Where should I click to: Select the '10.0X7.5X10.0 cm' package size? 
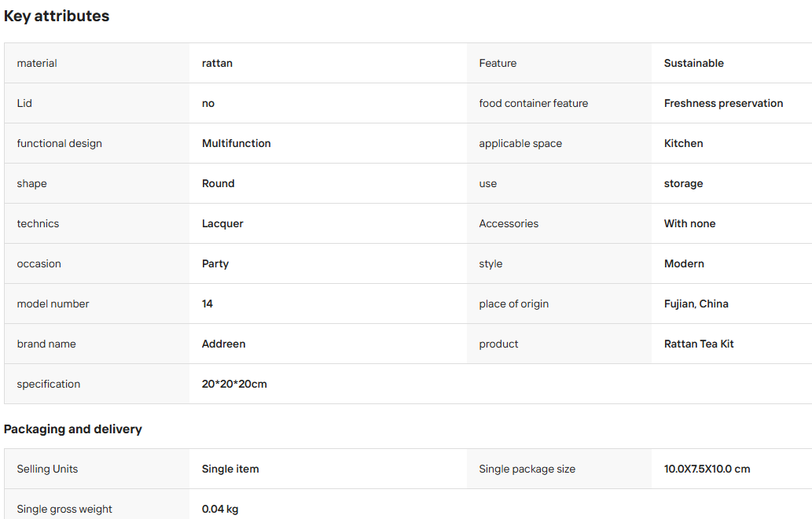click(x=707, y=469)
